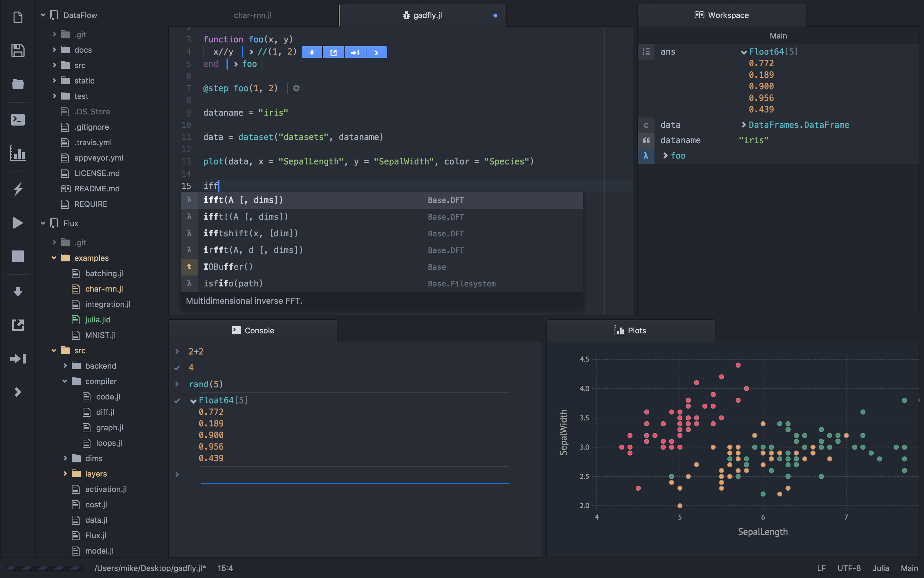Click the down-arrow step icon in sidebar
924x578 pixels.
18,292
